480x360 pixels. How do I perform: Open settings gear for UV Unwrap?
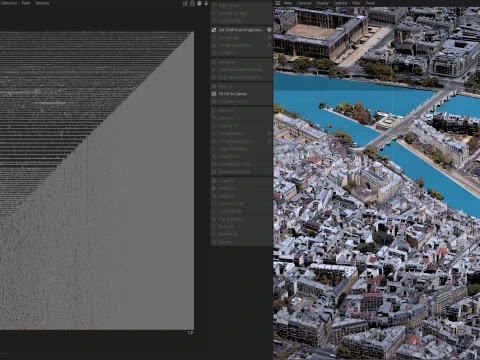point(269,38)
